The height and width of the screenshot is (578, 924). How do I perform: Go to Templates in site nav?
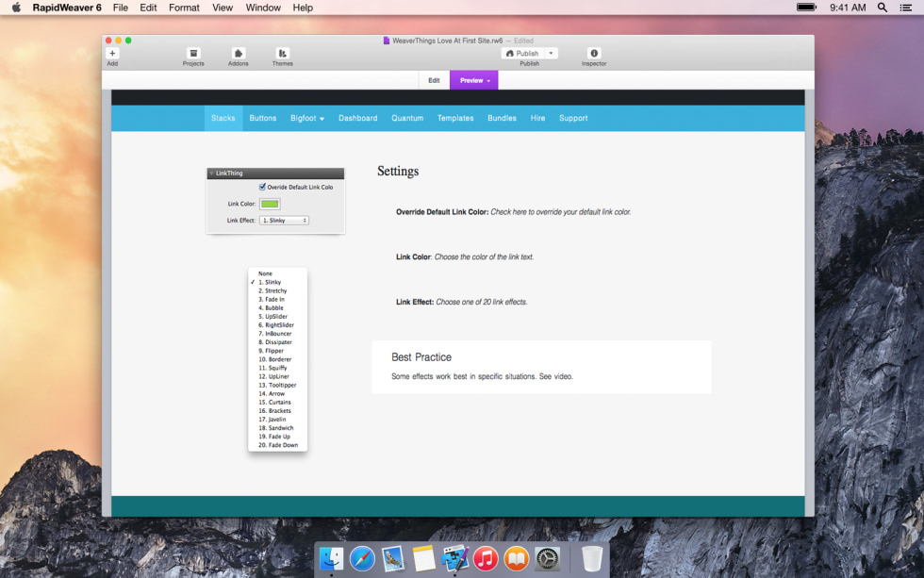455,118
